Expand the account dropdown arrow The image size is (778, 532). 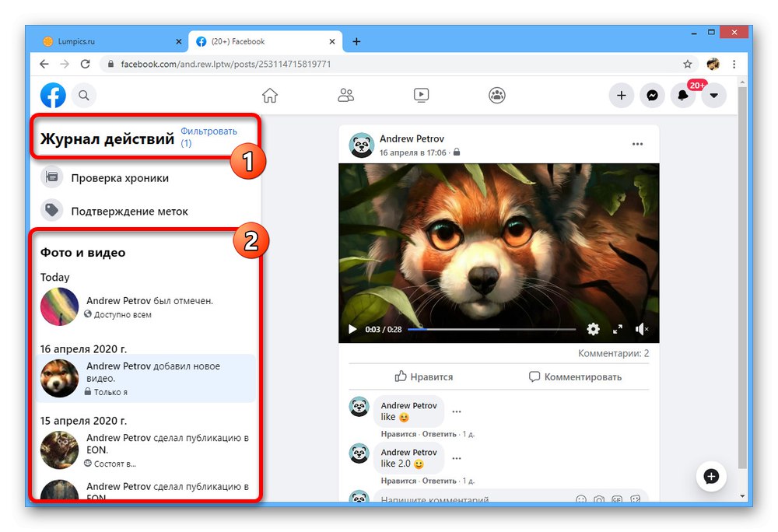pyautogui.click(x=714, y=95)
